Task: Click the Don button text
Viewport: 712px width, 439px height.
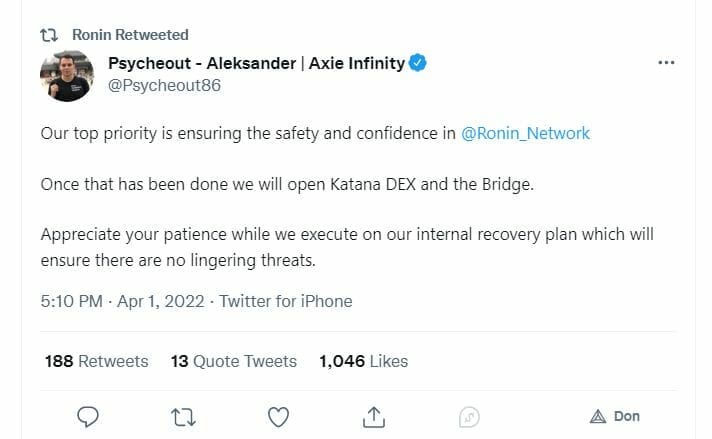Action: tap(627, 416)
